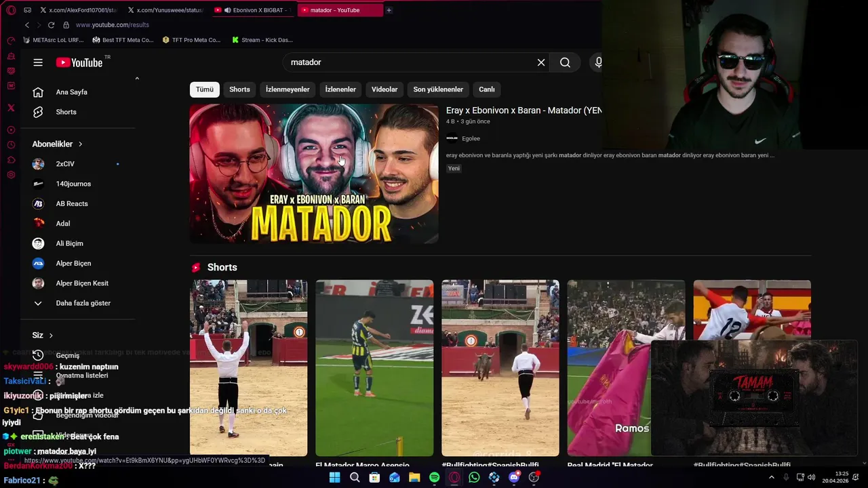The height and width of the screenshot is (488, 868).
Task: Open taskbar search magnifier
Action: tap(355, 478)
